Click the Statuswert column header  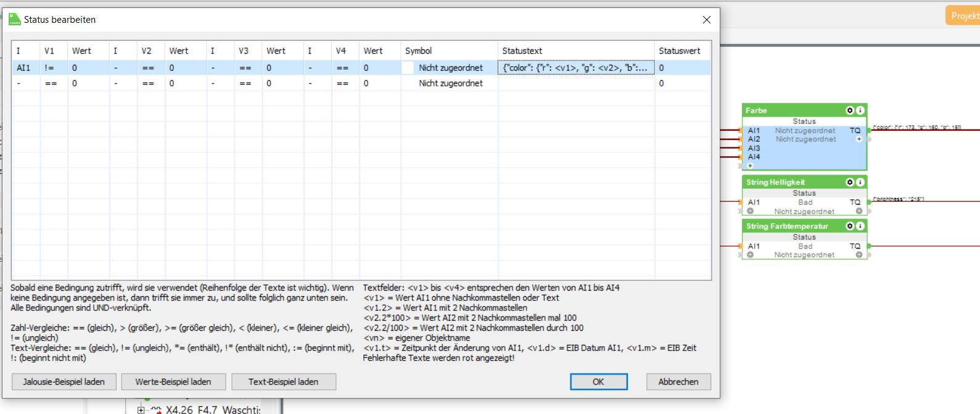tap(683, 51)
